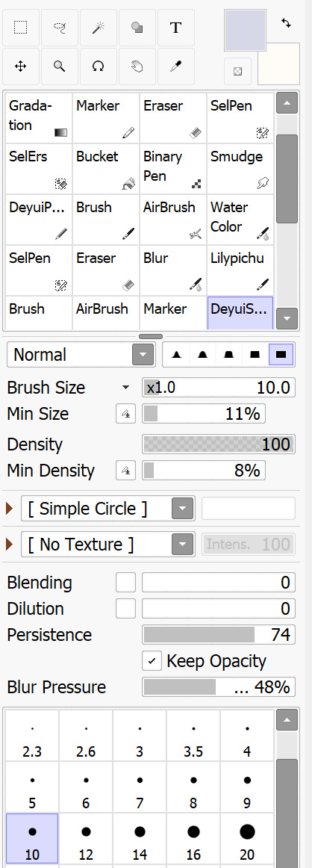Viewport: 312px width, 868px height.
Task: Open the Normal blending mode dropdown
Action: [x=80, y=354]
